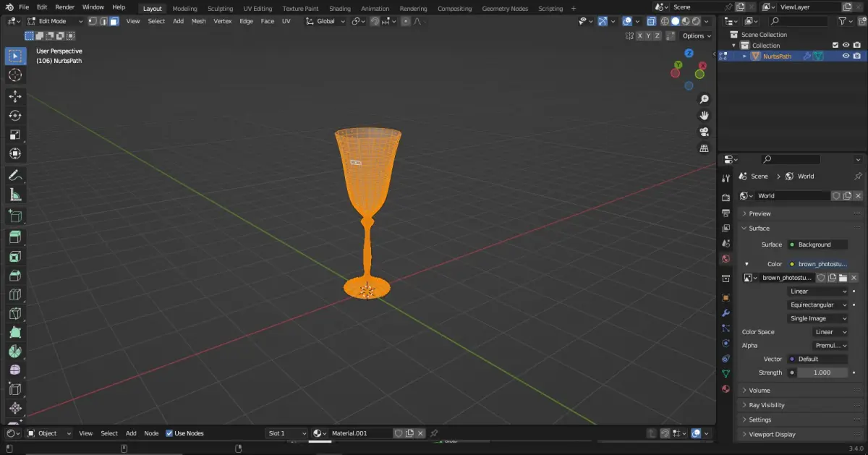
Task: Select the Measure tool
Action: click(15, 195)
